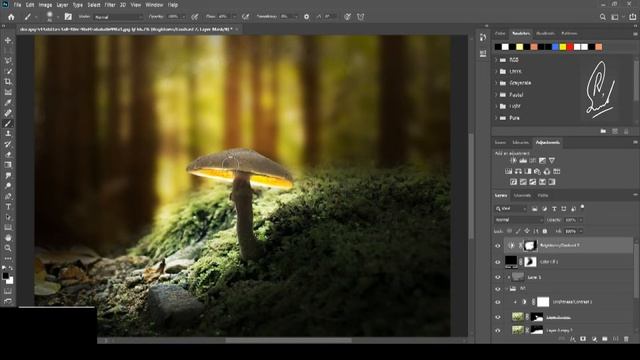Select the Brush tool in toolbar
The height and width of the screenshot is (360, 640).
pyautogui.click(x=8, y=123)
